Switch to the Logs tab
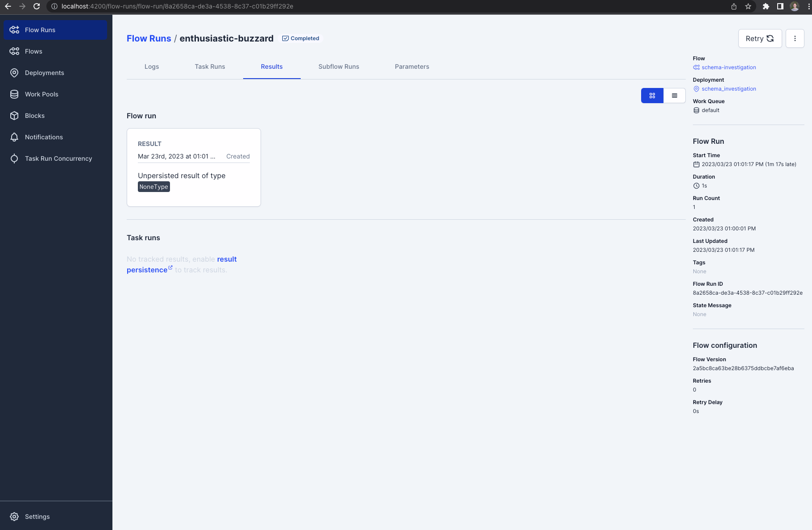The height and width of the screenshot is (530, 812). (152, 67)
